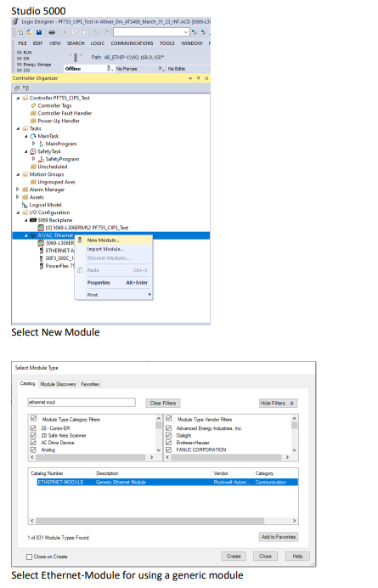The image size is (378, 588).
Task: Collapse the Motion Groups tree node
Action: tap(18, 174)
